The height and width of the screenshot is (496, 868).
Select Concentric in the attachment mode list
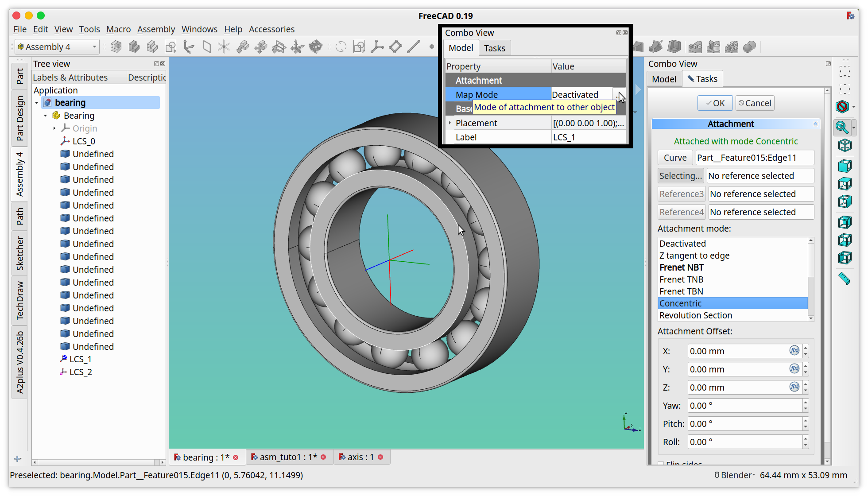pyautogui.click(x=732, y=303)
